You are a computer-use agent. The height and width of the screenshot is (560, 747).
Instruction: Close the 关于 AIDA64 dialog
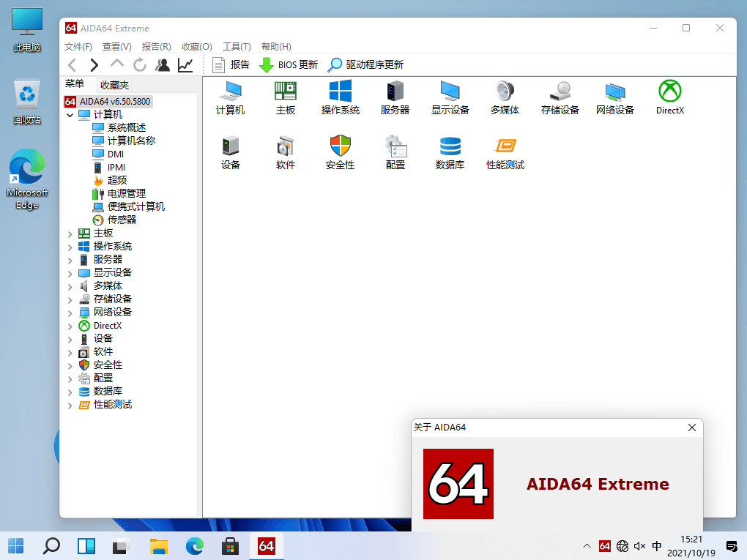click(692, 428)
